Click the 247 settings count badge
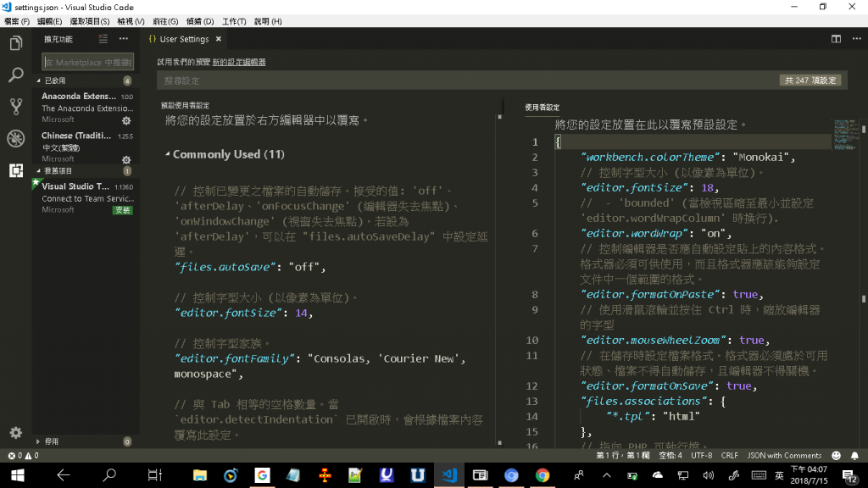868x488 pixels. click(810, 80)
